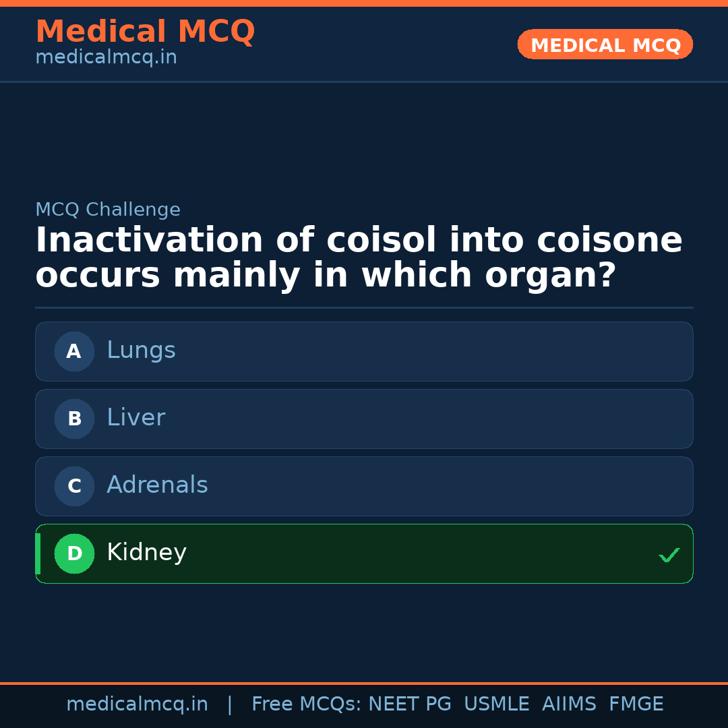
Task: Select the Lungs answer option
Action: (x=364, y=351)
